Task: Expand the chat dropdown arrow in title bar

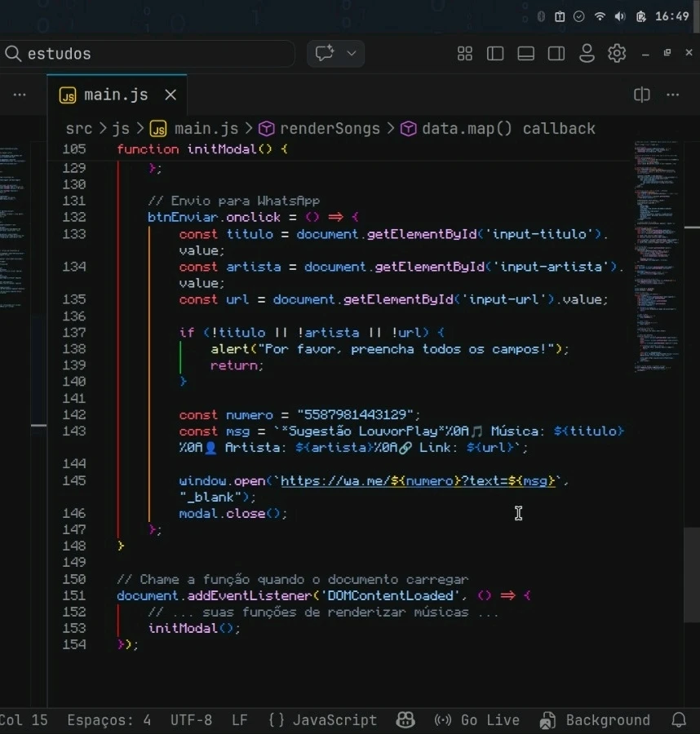Action: point(352,54)
